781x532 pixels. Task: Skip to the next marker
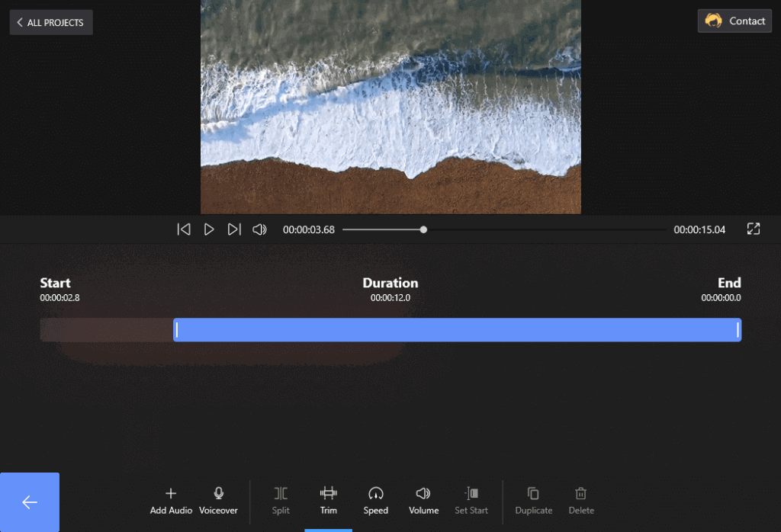point(234,229)
